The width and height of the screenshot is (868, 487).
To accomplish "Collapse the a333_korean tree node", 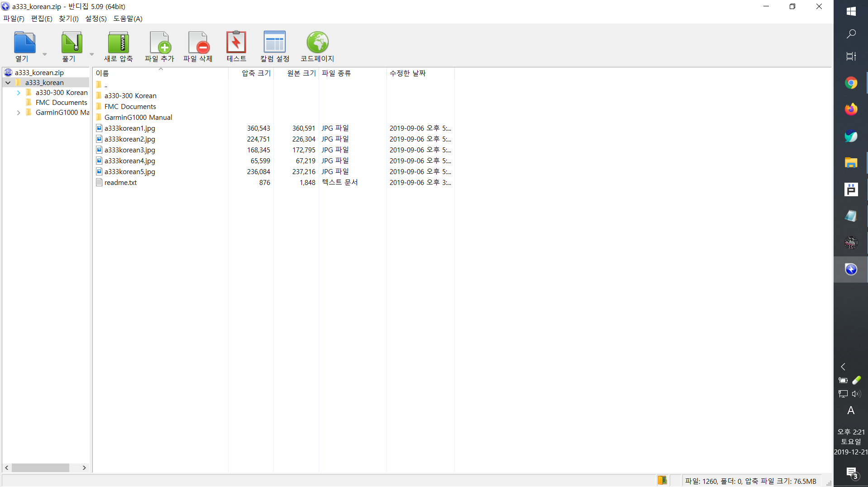I will coord(8,83).
